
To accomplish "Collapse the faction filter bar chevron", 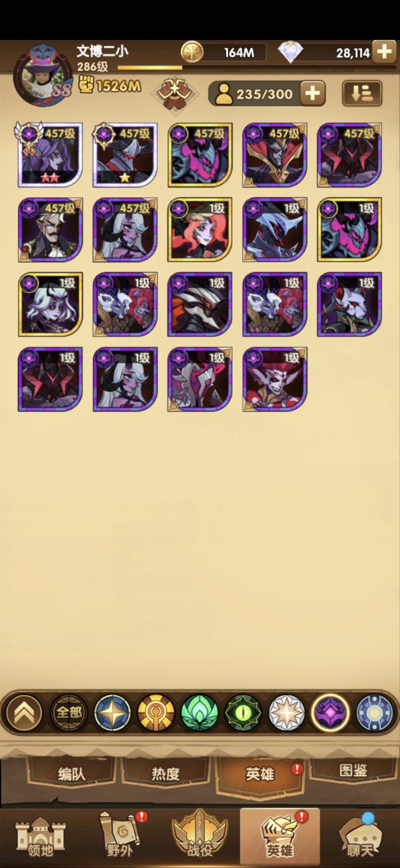I will 24,713.
